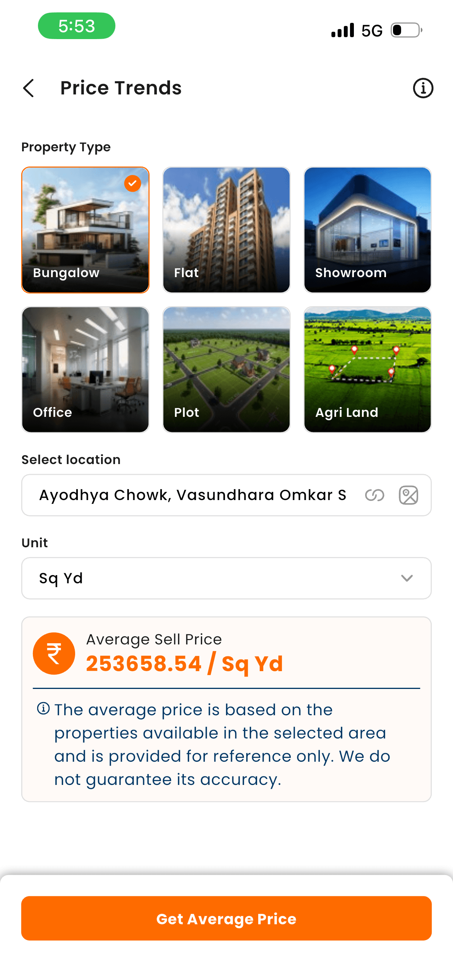Expand the Unit dropdown chevron
This screenshot has width=453, height=980.
click(x=407, y=578)
